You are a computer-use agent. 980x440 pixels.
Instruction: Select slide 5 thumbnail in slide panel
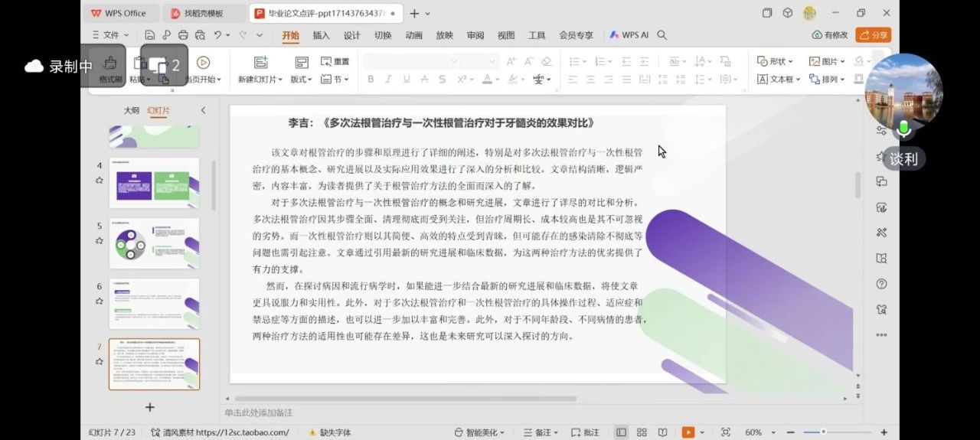click(154, 243)
